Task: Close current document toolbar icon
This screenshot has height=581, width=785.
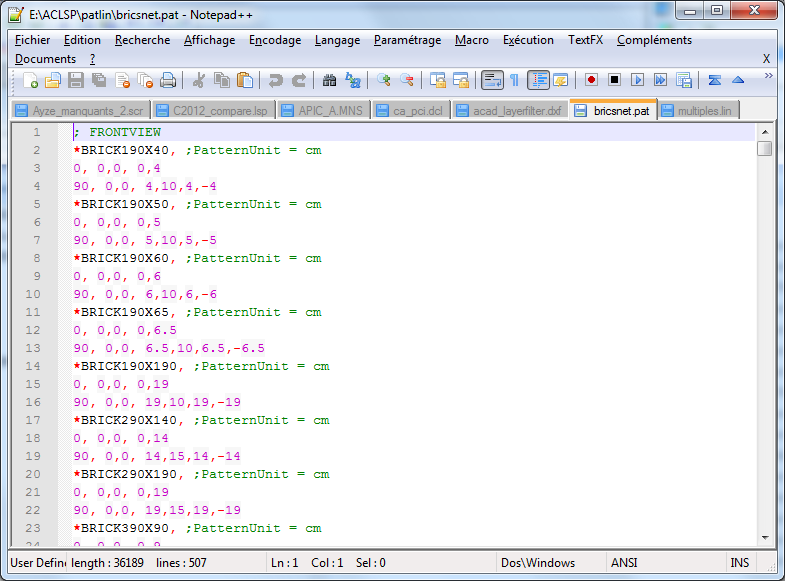Action: click(x=122, y=80)
